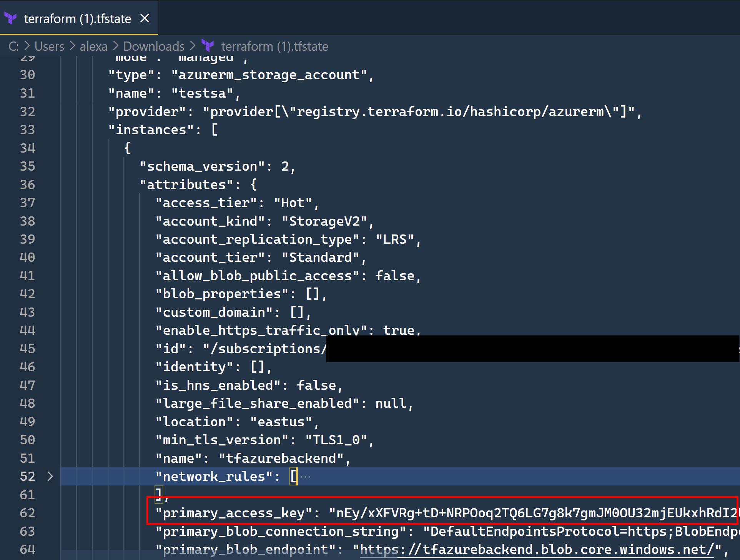Viewport: 740px width, 560px height.
Task: Close the terraform (1).tfstate tab
Action: (x=145, y=18)
